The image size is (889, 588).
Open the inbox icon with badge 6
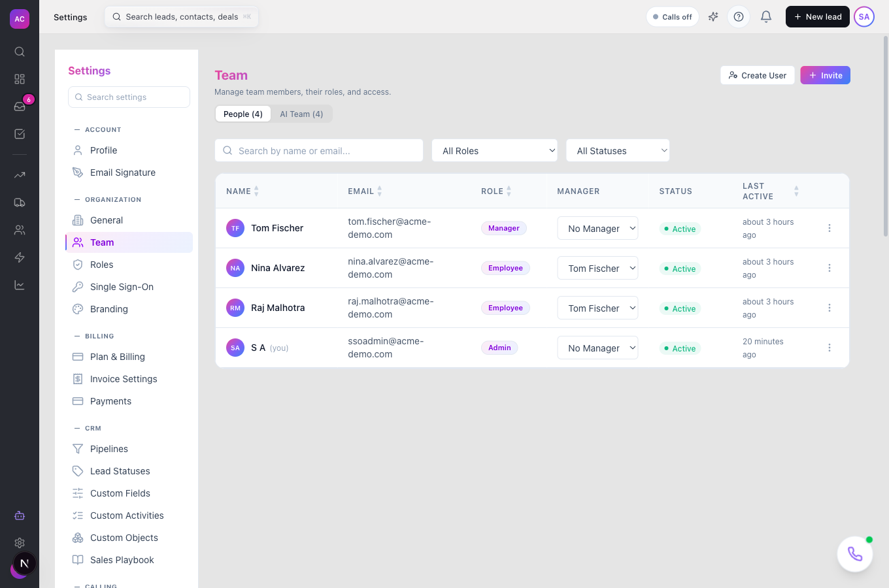tap(20, 106)
